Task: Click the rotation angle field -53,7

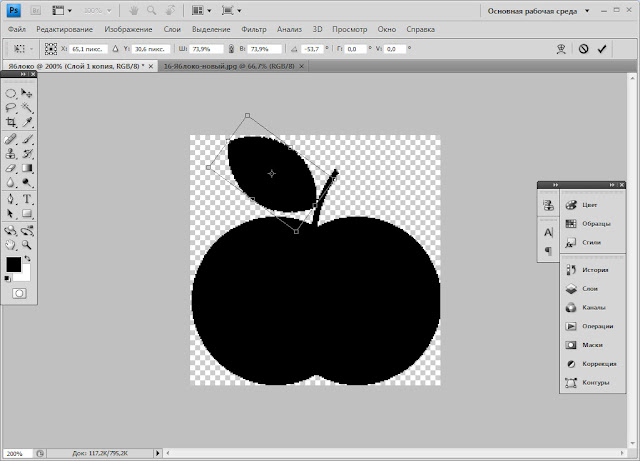Action: (312, 49)
